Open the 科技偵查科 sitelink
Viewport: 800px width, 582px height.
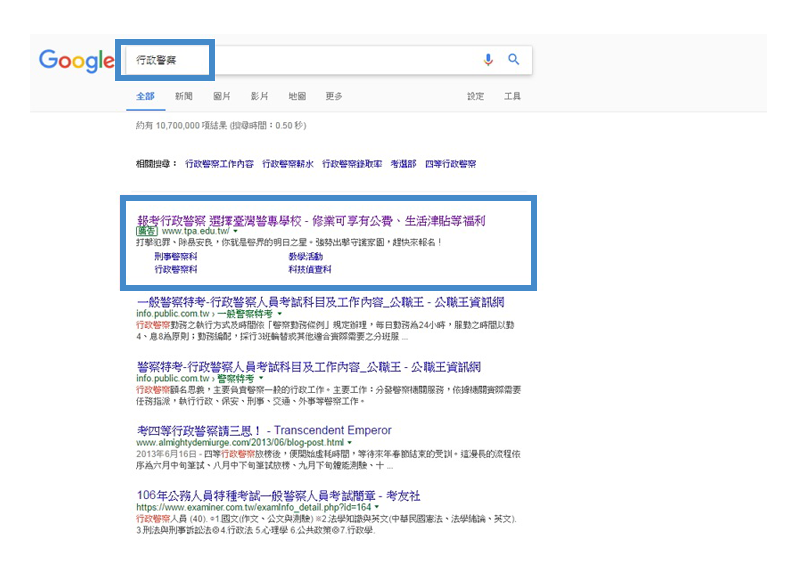[310, 269]
